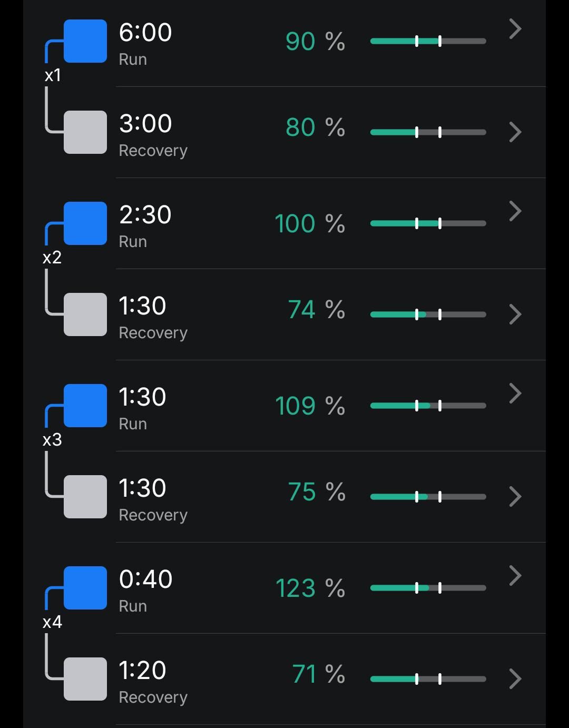Tap the x3 repeat count label
Viewport: 569px width, 728px height.
tap(53, 440)
